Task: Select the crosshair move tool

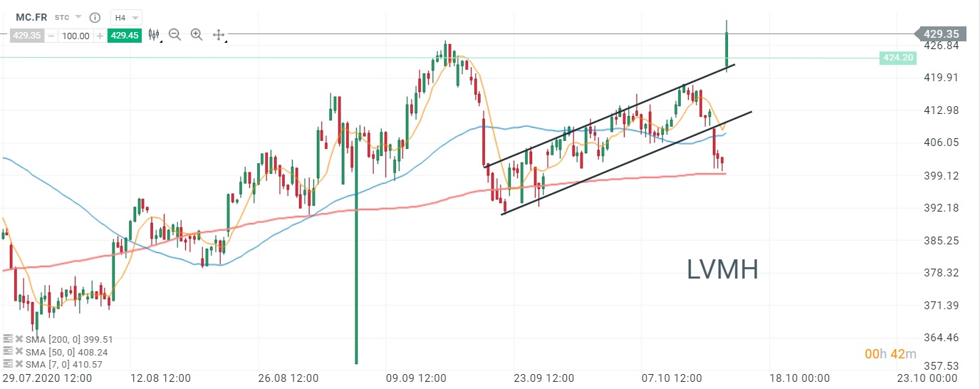Action: click(219, 35)
